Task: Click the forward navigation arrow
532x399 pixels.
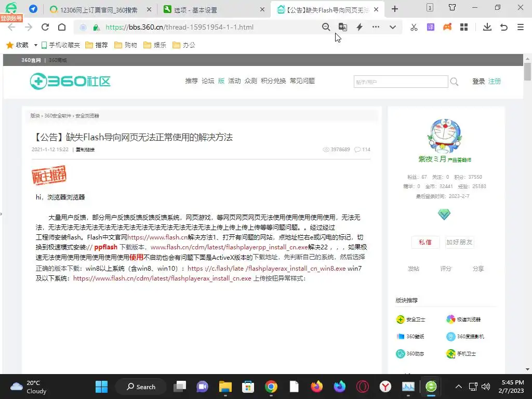Action: tap(29, 27)
